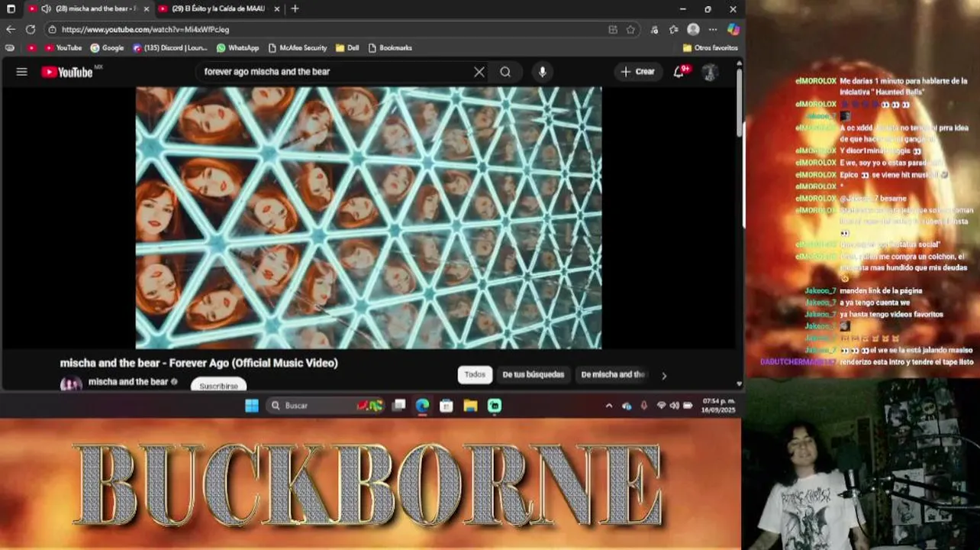Image resolution: width=980 pixels, height=550 pixels.
Task: Open Edge browser extensions icon
Action: (655, 29)
